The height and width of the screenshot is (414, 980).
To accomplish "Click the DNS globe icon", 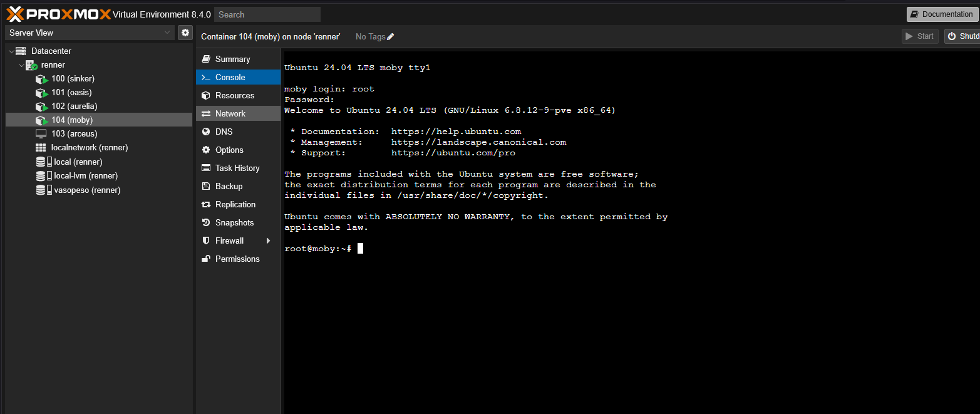I will coord(205,132).
